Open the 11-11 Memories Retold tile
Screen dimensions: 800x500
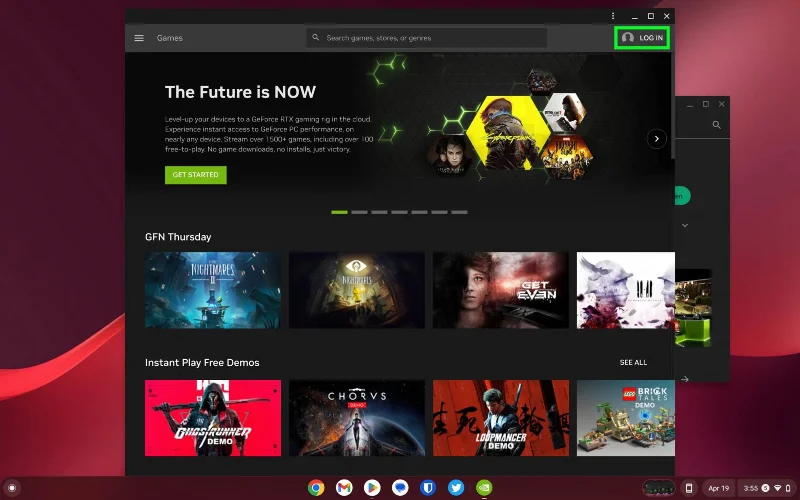pos(626,290)
